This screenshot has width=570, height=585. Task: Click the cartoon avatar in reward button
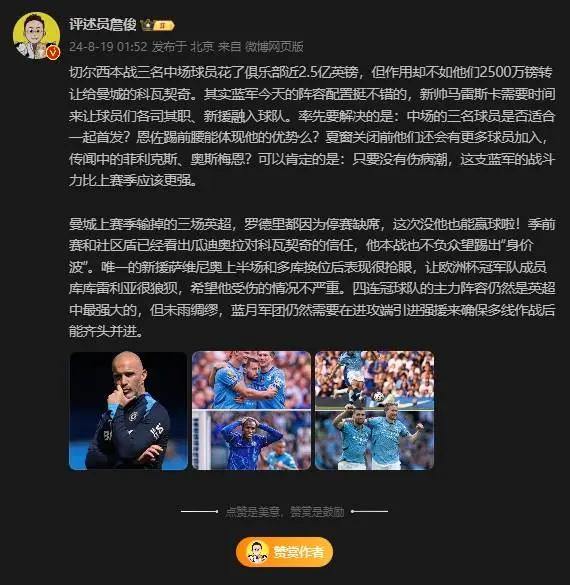click(257, 552)
